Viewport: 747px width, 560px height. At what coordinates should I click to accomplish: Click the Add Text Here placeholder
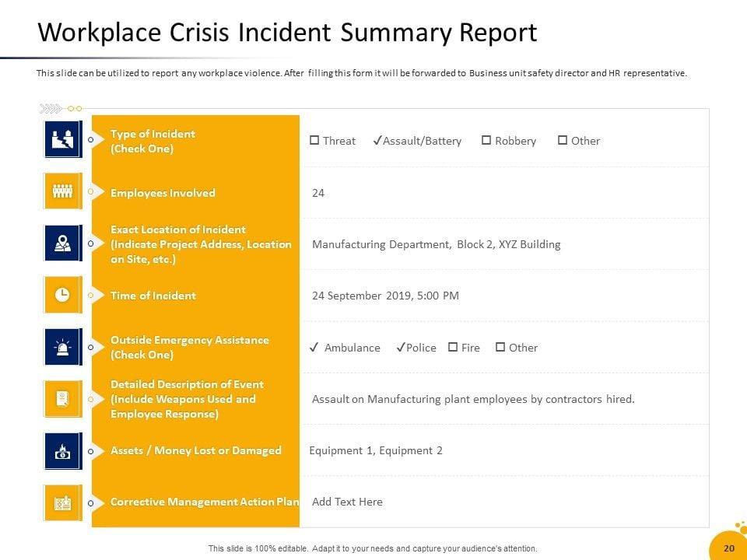pyautogui.click(x=347, y=502)
